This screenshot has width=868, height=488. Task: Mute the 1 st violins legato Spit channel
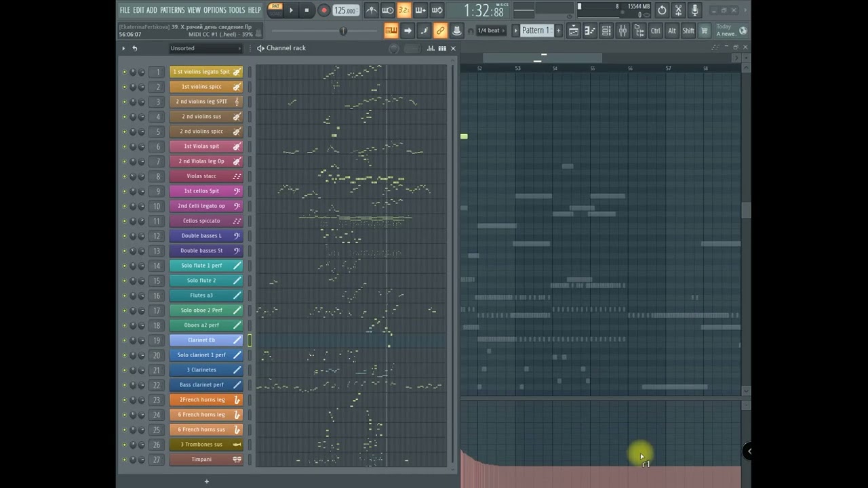tap(124, 72)
